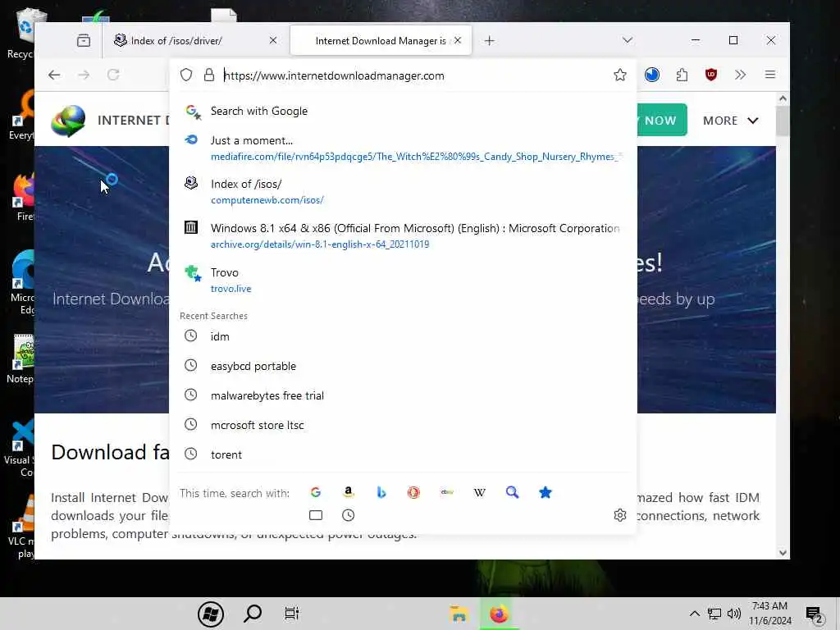Image resolution: width=840 pixels, height=630 pixels.
Task: Search this time with DuckDuckGo
Action: point(413,492)
